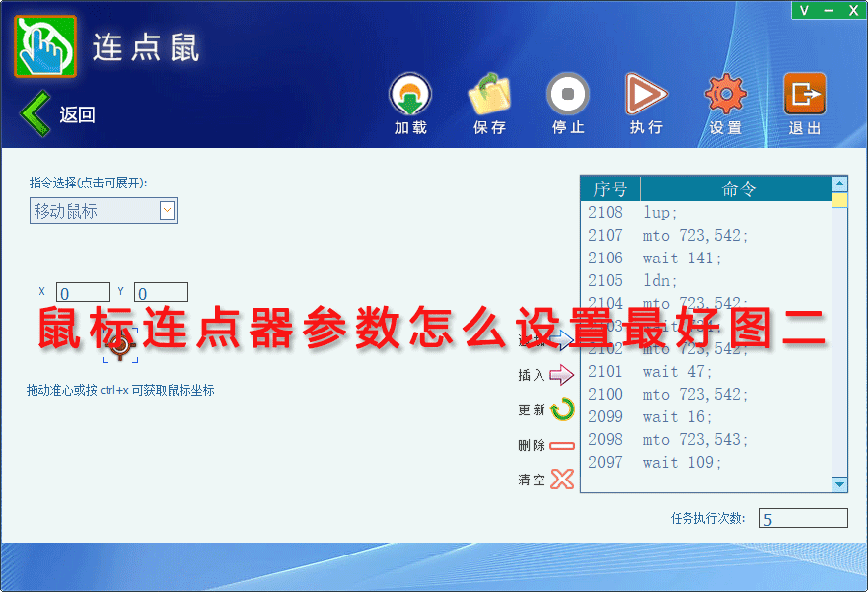Click the 更新 refresh icon

562,409
